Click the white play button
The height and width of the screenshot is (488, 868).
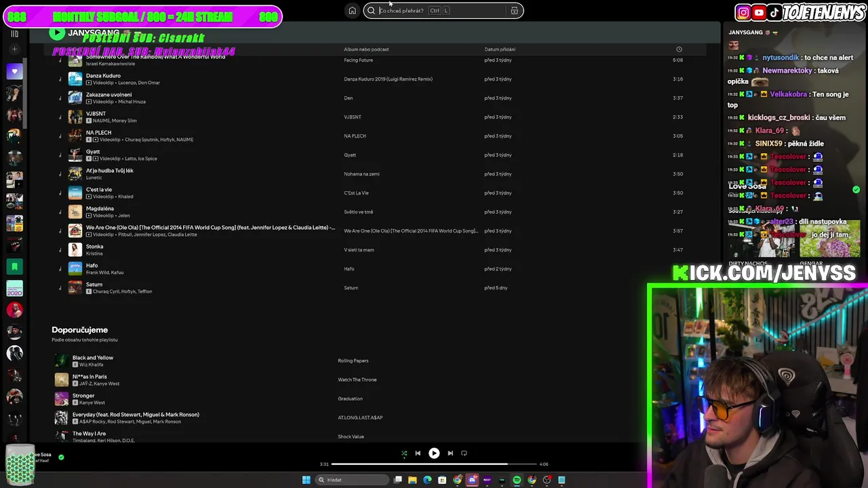[x=434, y=453]
